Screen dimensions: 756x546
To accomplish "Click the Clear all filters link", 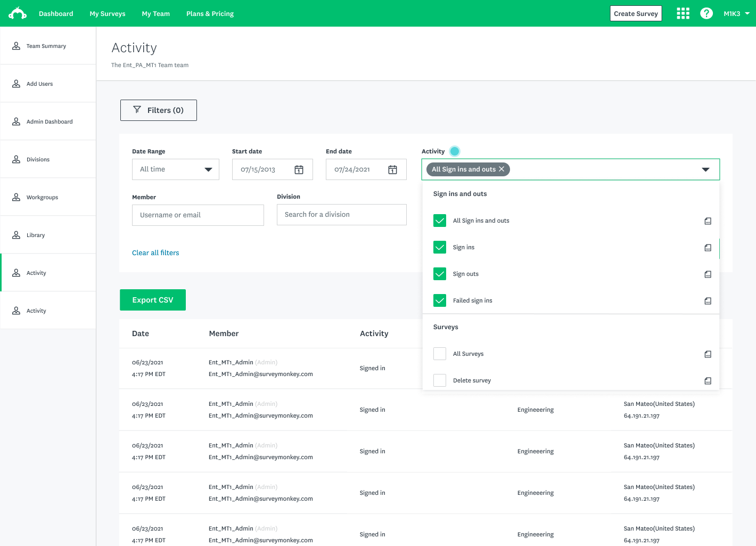I will tap(155, 252).
